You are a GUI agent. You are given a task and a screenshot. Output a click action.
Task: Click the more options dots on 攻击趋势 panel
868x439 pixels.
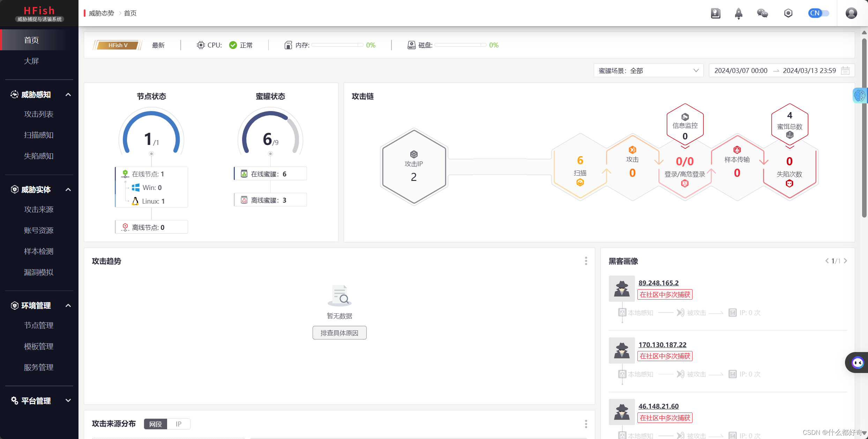(x=586, y=261)
